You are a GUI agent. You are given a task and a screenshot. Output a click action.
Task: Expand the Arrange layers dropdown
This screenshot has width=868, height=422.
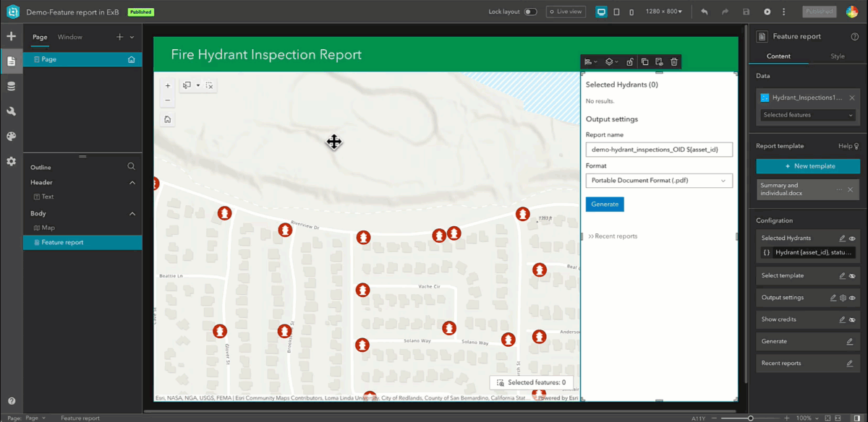click(612, 62)
